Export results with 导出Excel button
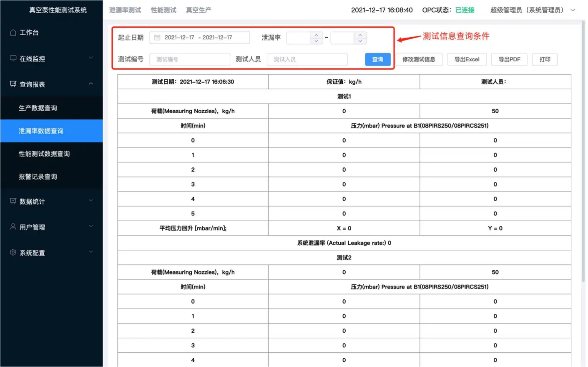Viewport: 588px width, 367px height. coord(467,59)
